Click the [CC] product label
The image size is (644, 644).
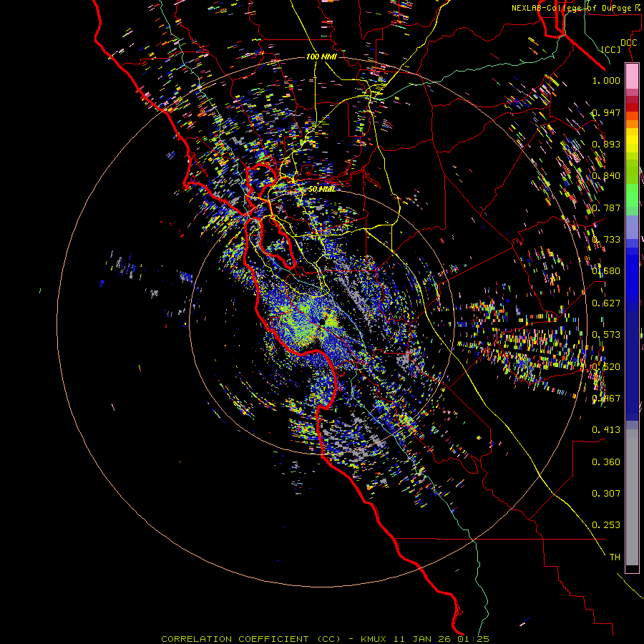(x=611, y=49)
